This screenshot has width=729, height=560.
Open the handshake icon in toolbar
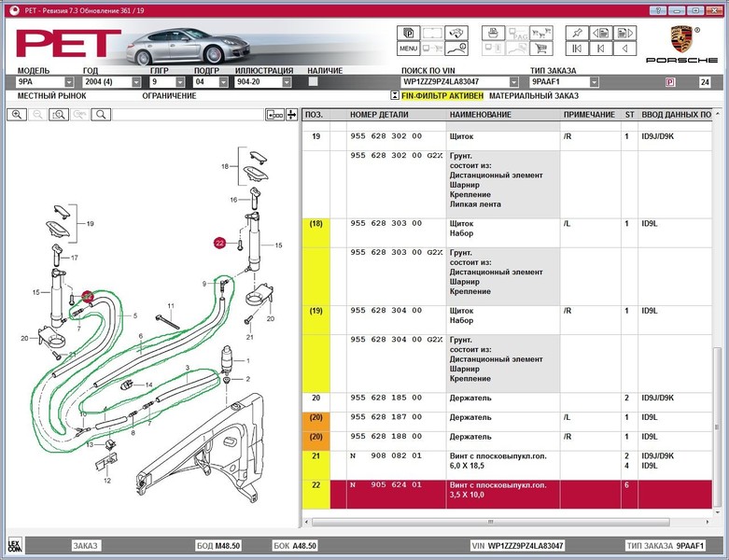(x=456, y=33)
